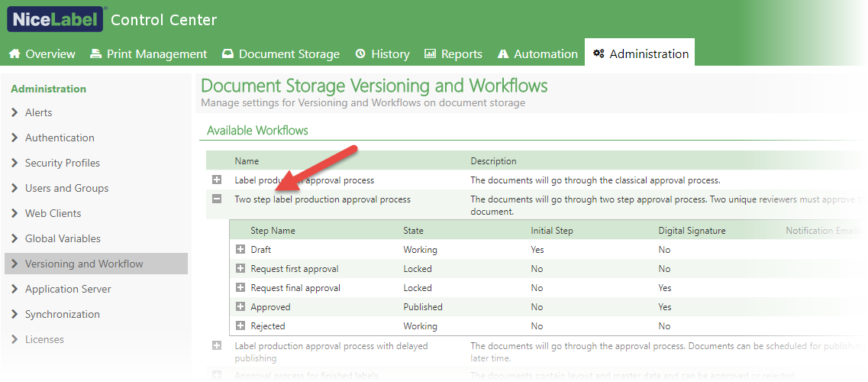Expand the Approved step row
Image resolution: width=868 pixels, height=382 pixels.
(240, 307)
